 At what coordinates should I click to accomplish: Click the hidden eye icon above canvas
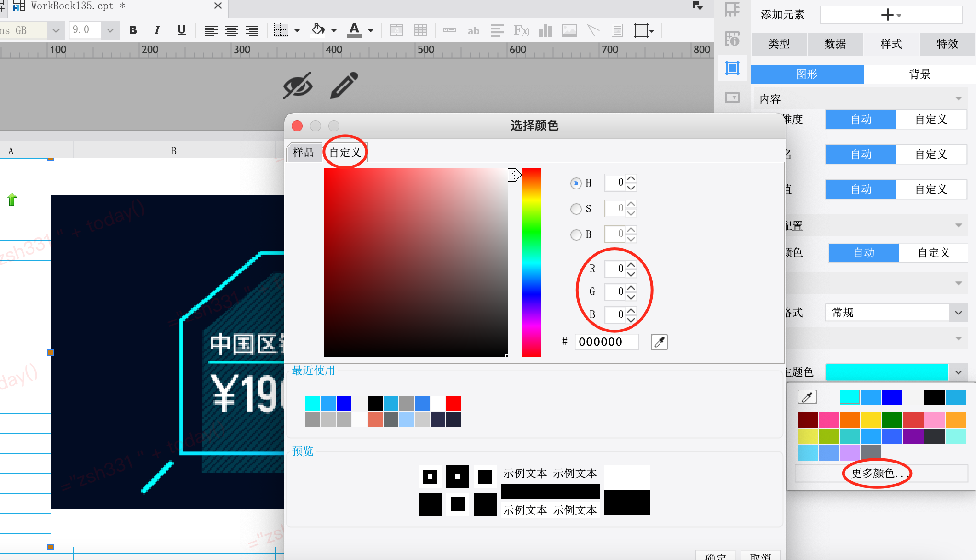[x=298, y=86]
